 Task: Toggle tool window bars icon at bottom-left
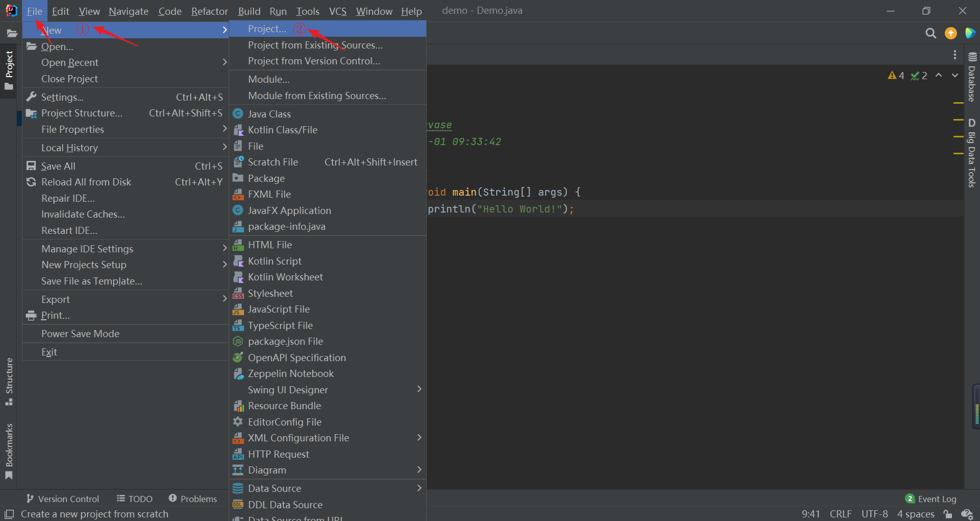9,514
